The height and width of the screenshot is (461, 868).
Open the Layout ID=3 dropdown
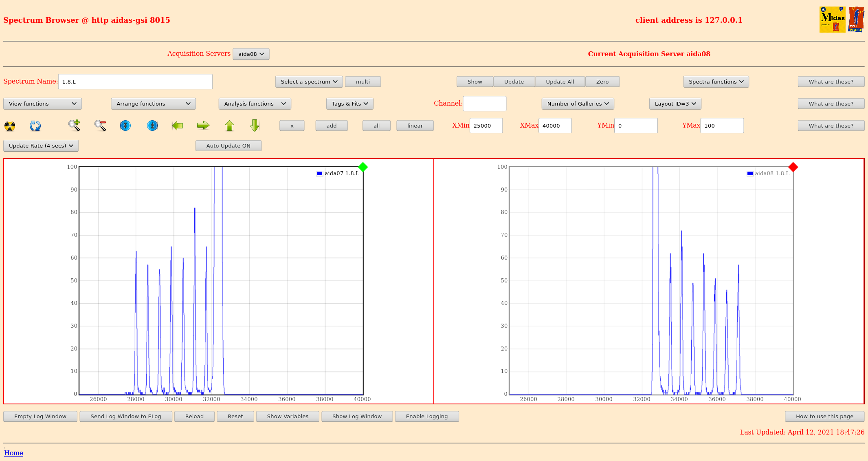(675, 104)
